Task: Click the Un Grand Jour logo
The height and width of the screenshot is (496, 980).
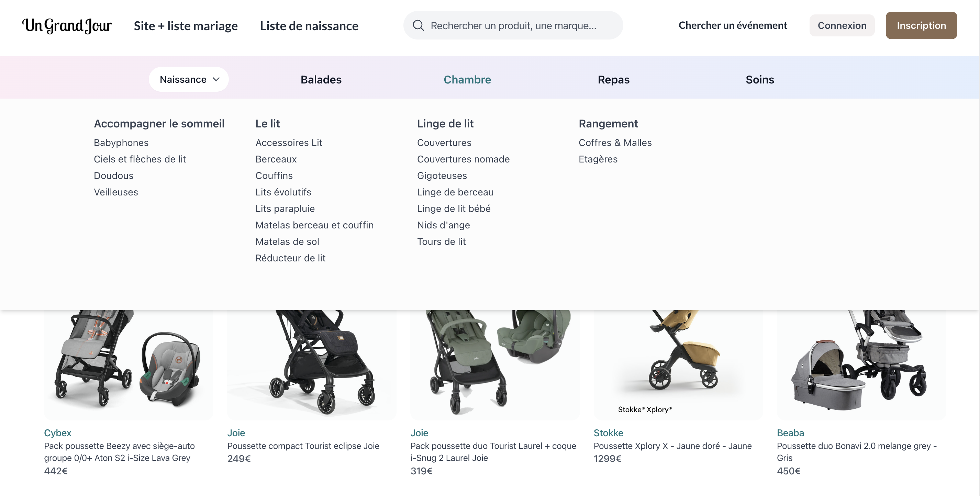Action: (67, 25)
